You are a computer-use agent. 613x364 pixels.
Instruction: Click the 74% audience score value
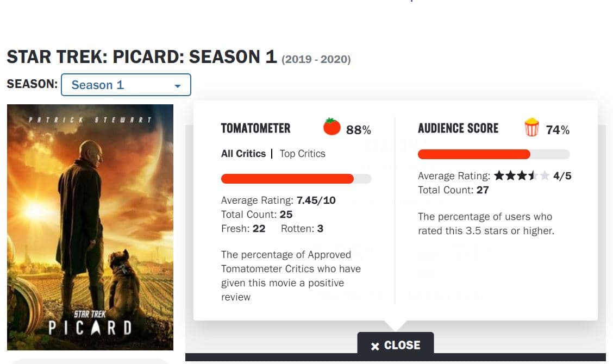pyautogui.click(x=558, y=130)
